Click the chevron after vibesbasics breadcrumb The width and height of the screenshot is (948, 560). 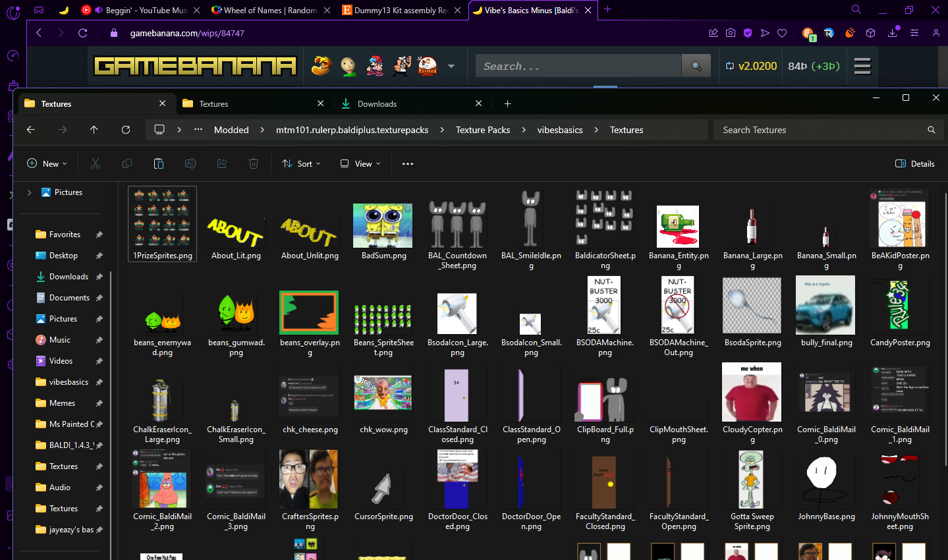[x=596, y=130]
